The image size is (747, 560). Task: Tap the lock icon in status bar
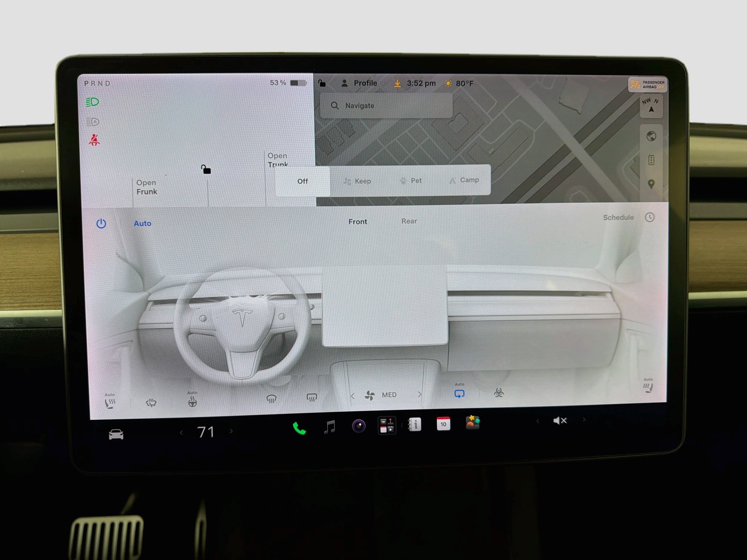(x=322, y=83)
